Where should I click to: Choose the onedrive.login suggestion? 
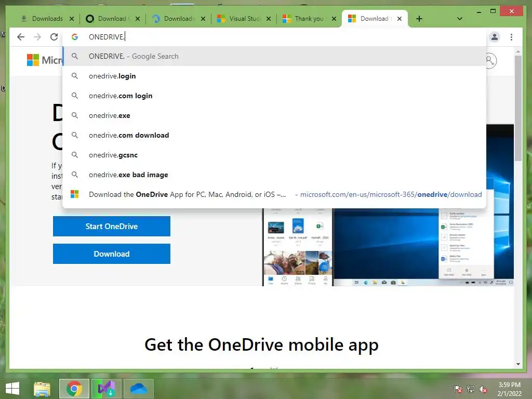click(x=274, y=76)
